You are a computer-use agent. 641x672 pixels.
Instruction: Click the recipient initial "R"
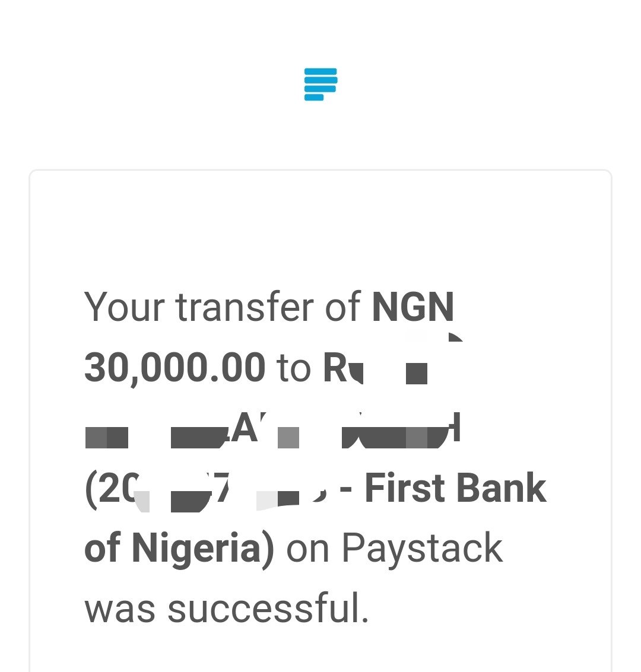(334, 368)
